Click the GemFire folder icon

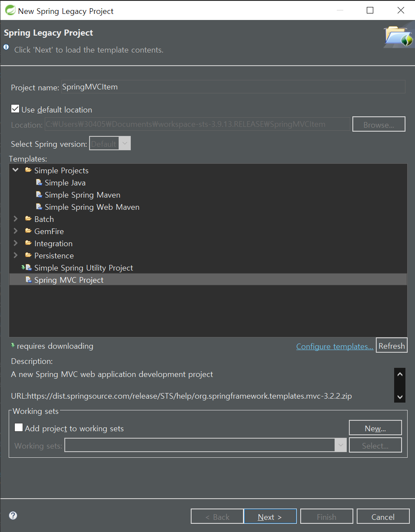(28, 231)
